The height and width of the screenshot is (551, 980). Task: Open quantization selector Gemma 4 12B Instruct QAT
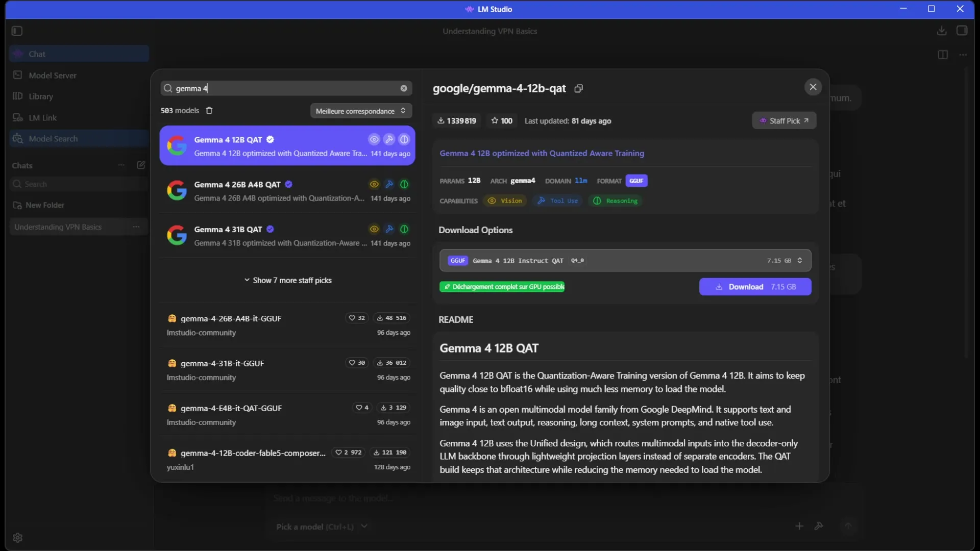pyautogui.click(x=625, y=261)
